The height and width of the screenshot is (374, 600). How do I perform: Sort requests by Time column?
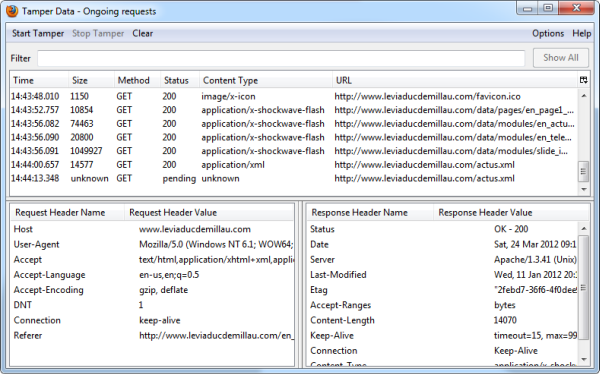point(39,80)
